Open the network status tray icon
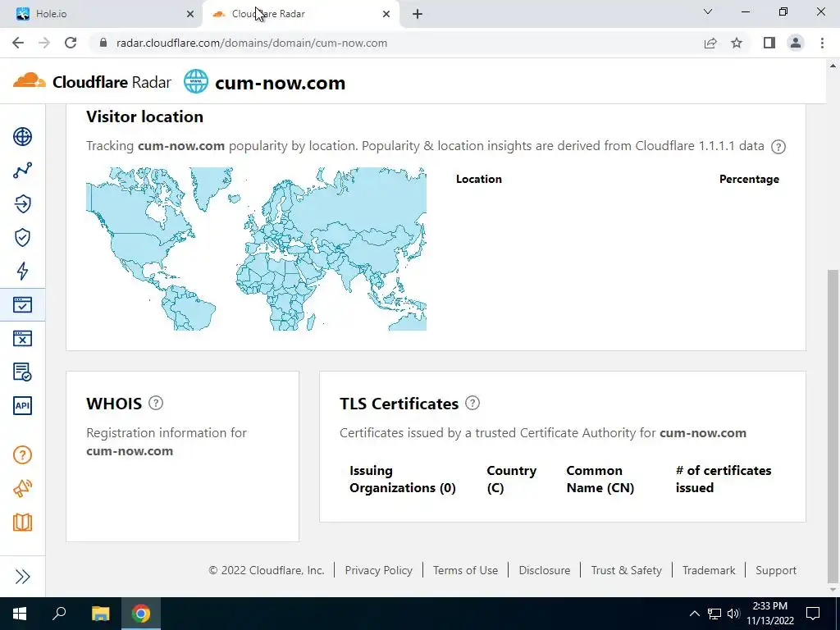Screen dimensions: 840x630 [x=714, y=614]
